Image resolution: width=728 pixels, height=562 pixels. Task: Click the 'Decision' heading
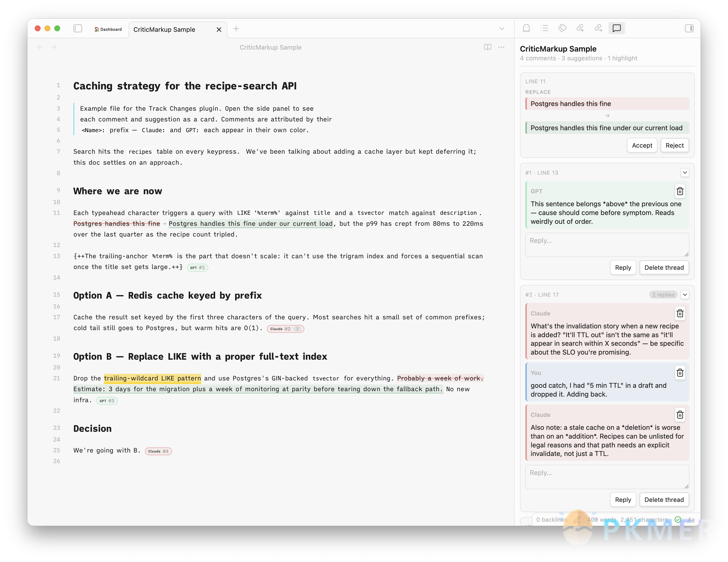click(x=92, y=428)
